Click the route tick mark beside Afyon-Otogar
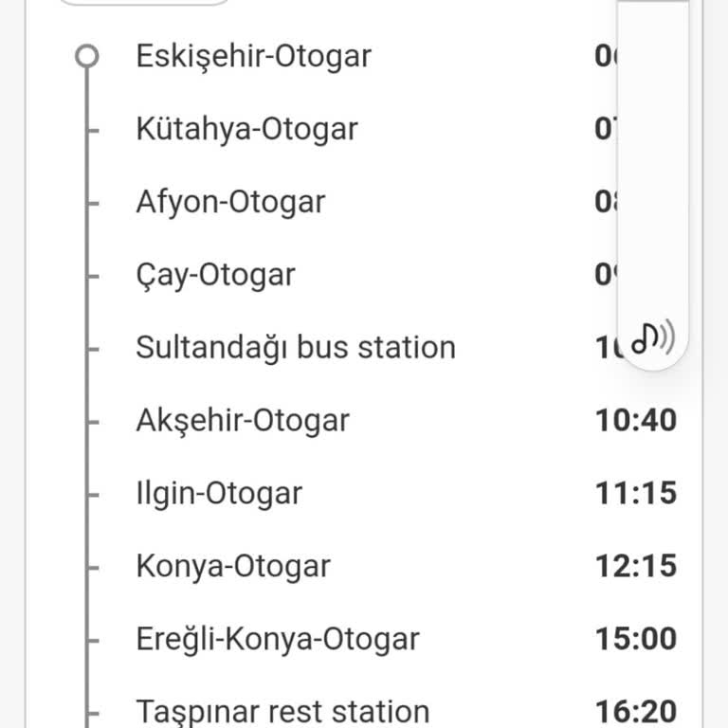728x728 pixels. 92,203
